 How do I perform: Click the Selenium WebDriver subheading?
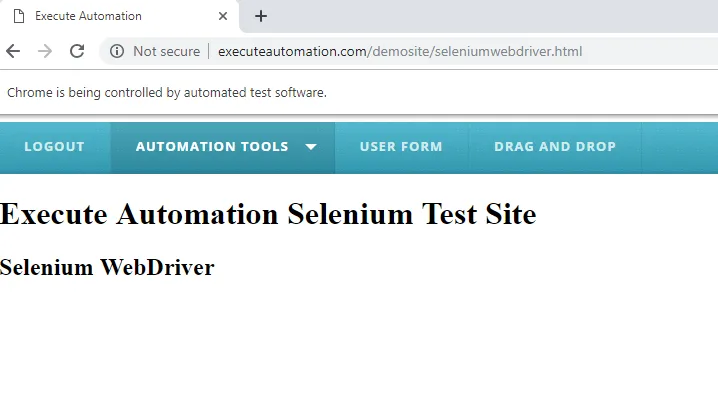(107, 267)
